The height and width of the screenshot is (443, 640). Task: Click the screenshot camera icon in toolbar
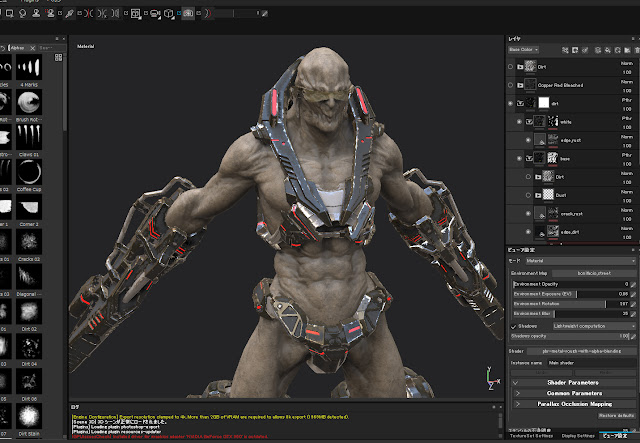point(188,13)
